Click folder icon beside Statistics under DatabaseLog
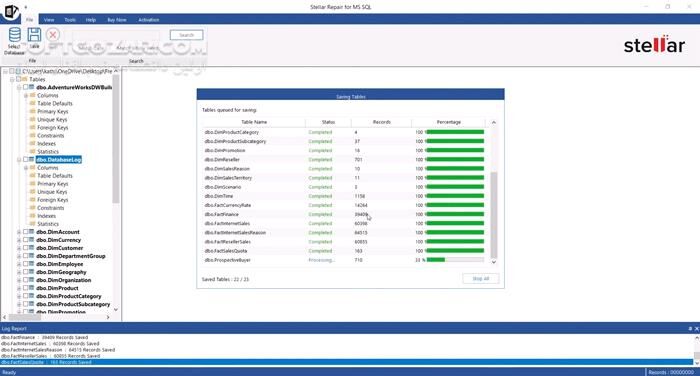The width and height of the screenshot is (700, 376). (x=32, y=224)
